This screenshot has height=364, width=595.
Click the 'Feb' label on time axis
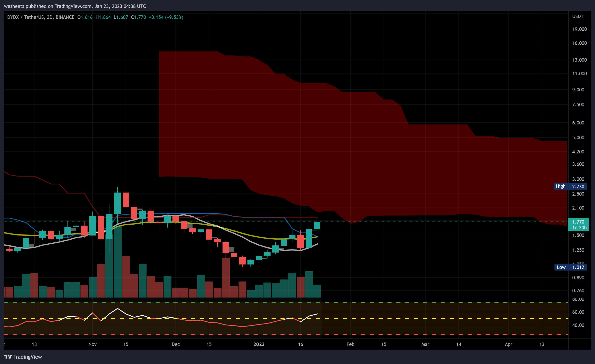350,344
